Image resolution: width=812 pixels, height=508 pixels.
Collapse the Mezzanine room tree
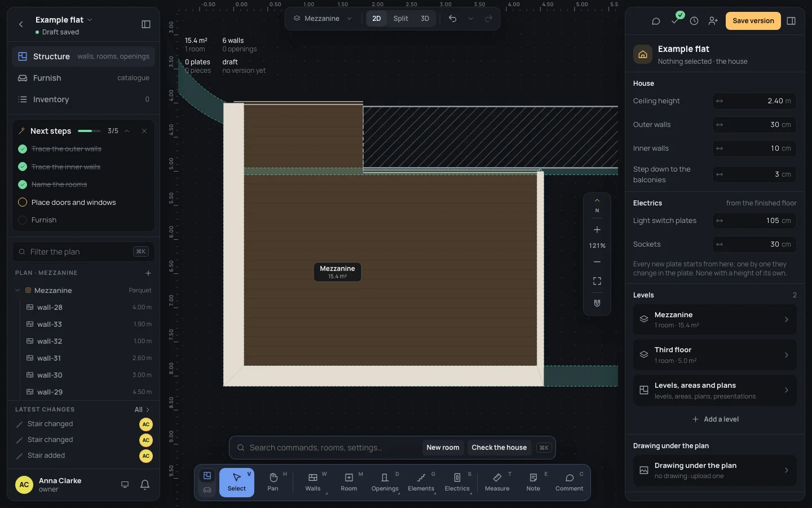pyautogui.click(x=17, y=290)
